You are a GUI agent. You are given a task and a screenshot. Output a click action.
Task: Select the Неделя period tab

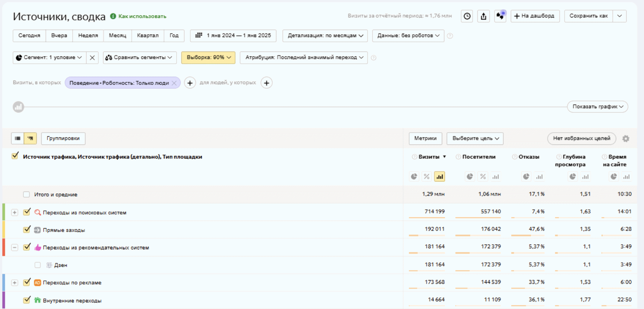tap(88, 36)
